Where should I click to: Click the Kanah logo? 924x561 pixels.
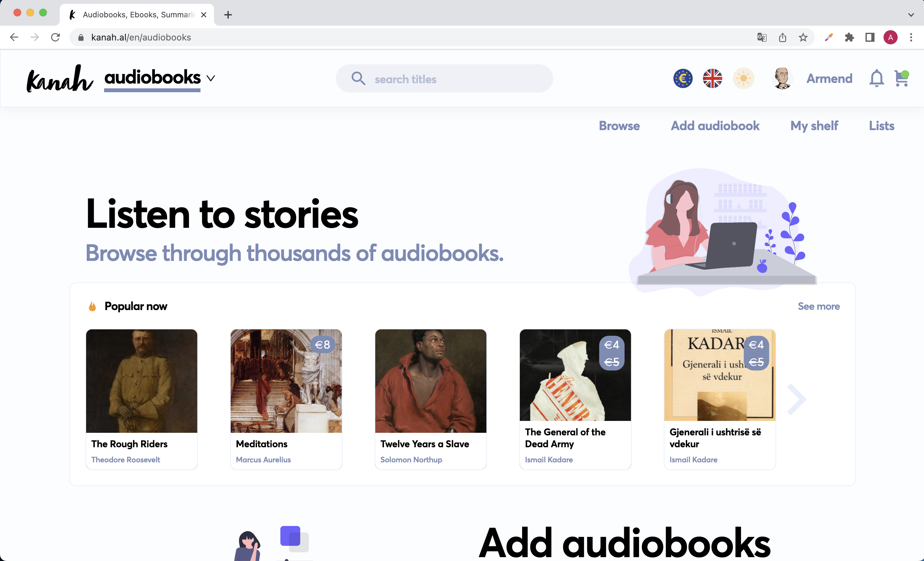click(x=60, y=79)
